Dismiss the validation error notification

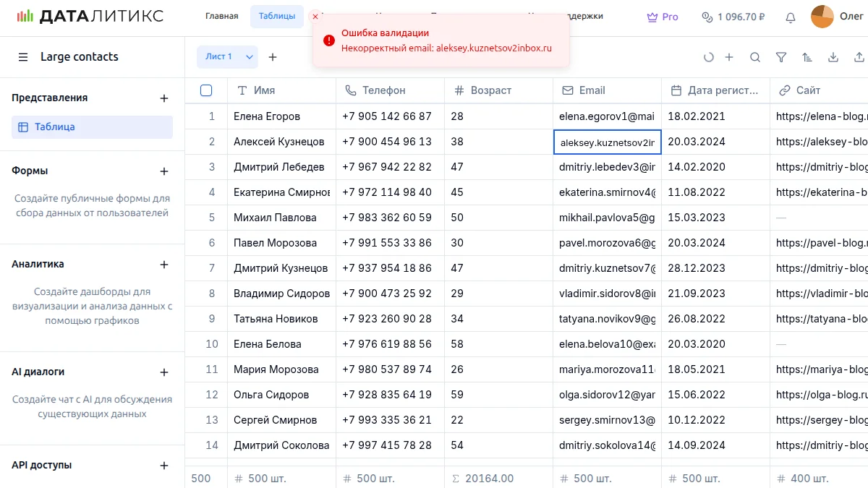(x=315, y=17)
